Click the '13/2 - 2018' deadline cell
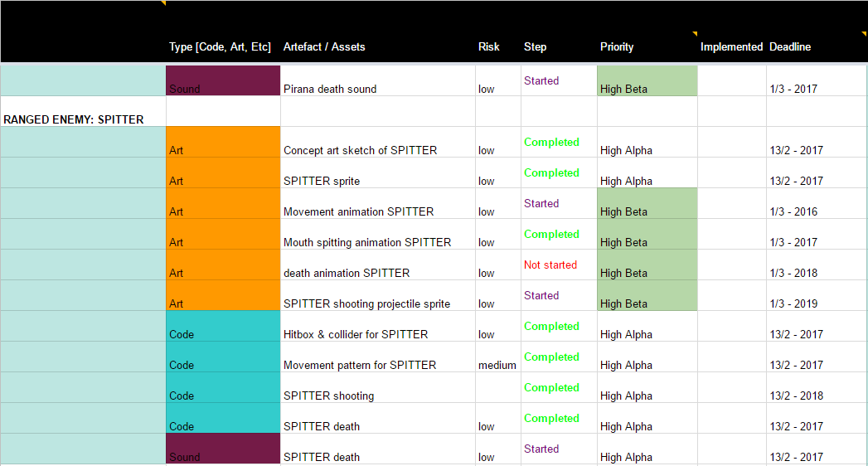Image resolution: width=868 pixels, height=466 pixels. tap(796, 396)
